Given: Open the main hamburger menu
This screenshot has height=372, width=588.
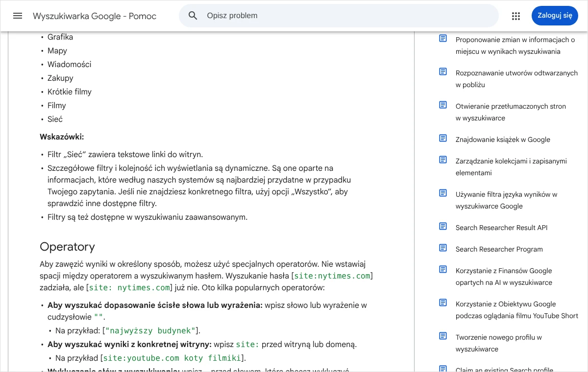Looking at the screenshot, I should coord(18,16).
